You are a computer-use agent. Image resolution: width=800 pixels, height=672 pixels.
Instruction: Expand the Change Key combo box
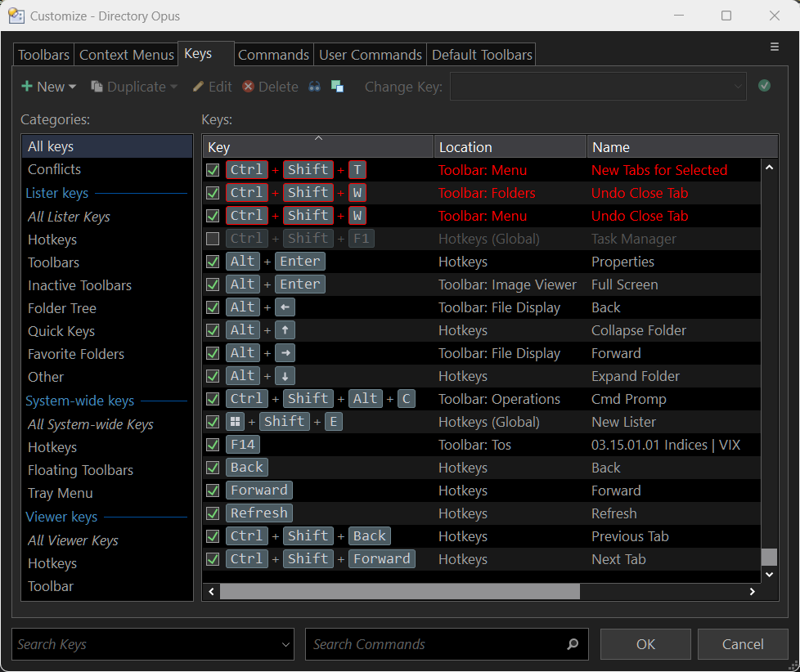point(738,87)
